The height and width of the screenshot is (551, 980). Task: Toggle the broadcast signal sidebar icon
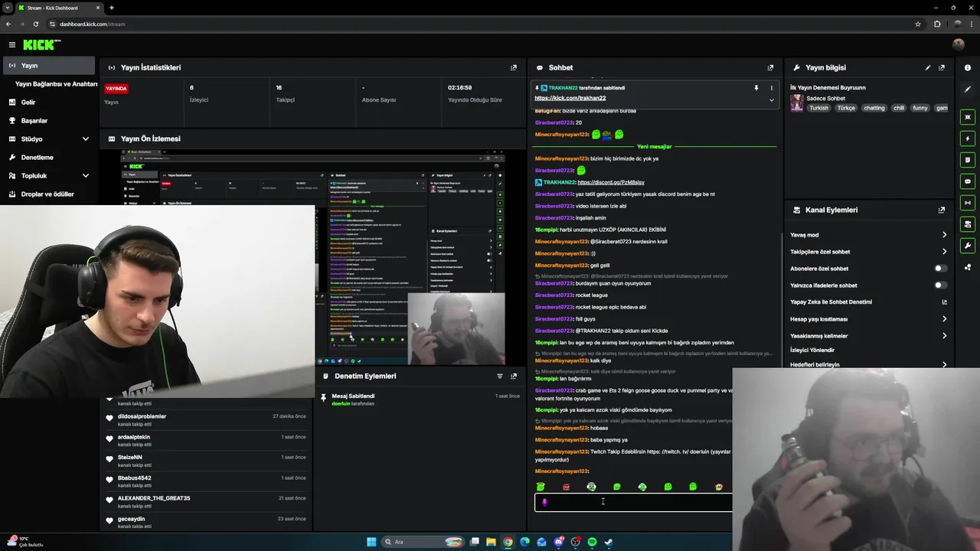[968, 203]
